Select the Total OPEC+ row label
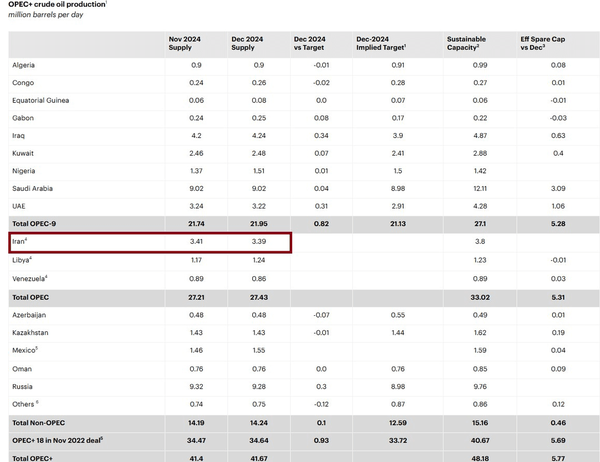 pyautogui.click(x=32, y=456)
